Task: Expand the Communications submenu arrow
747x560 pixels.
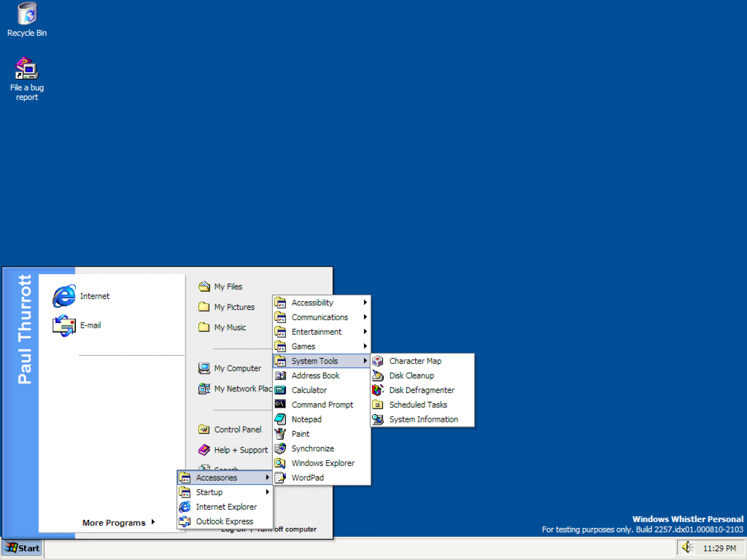Action: click(x=365, y=317)
